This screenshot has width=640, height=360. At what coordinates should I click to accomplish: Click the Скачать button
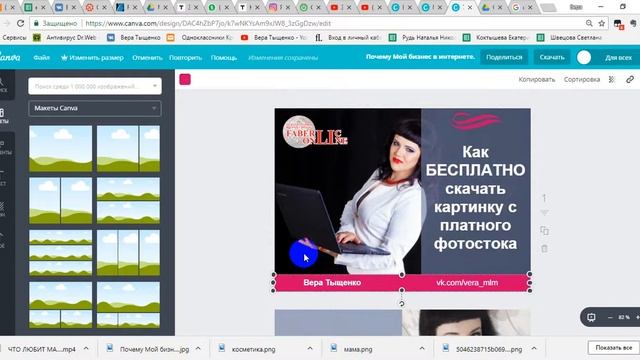coord(551,57)
